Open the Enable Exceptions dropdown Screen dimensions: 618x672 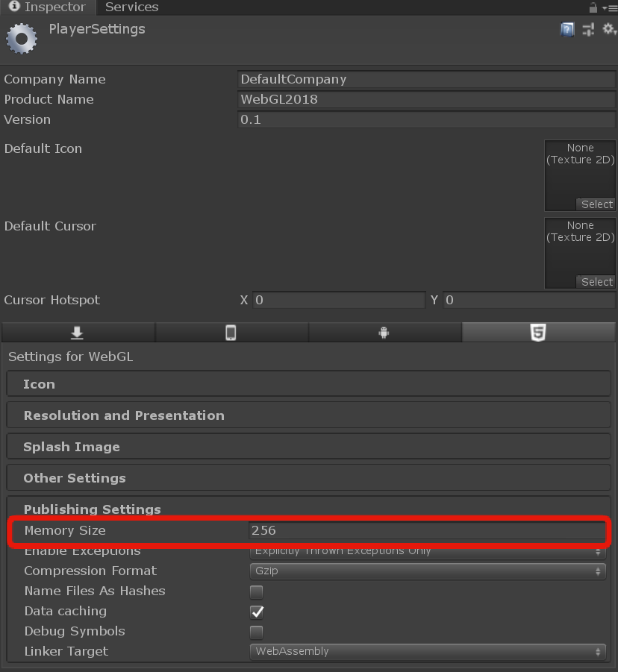click(x=427, y=550)
